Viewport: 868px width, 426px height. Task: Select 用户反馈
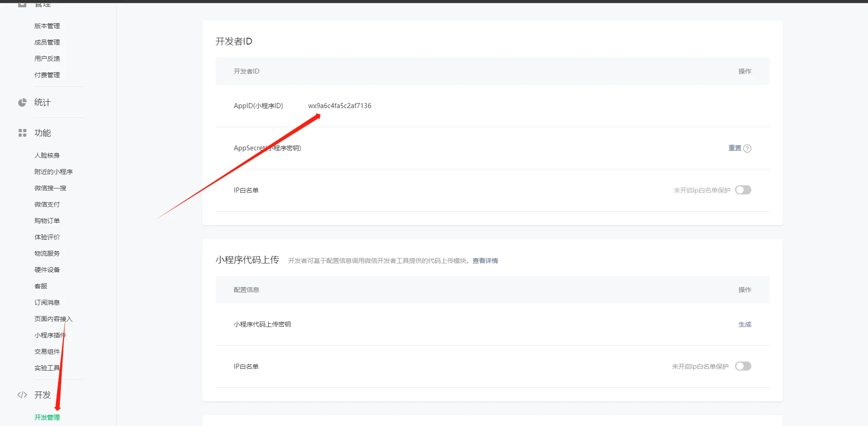47,58
